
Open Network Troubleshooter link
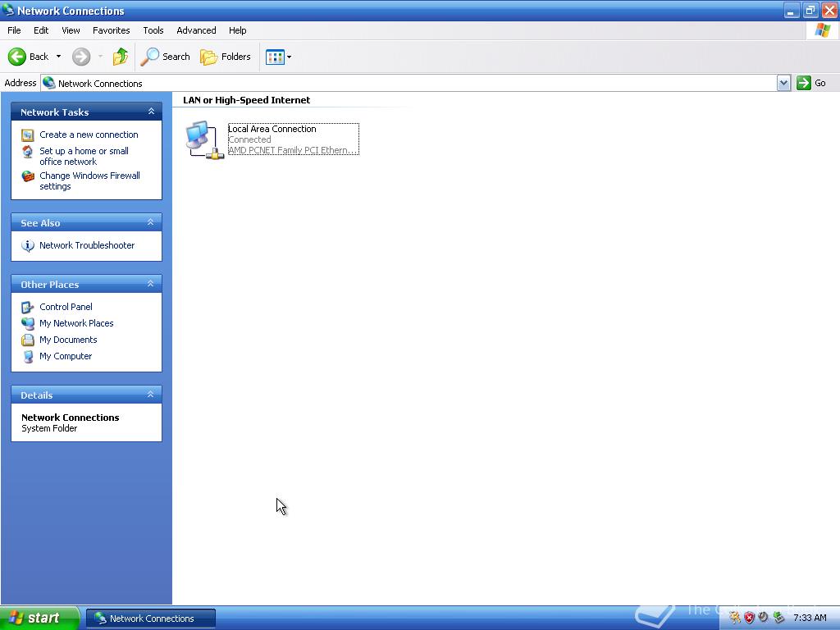[x=87, y=245]
